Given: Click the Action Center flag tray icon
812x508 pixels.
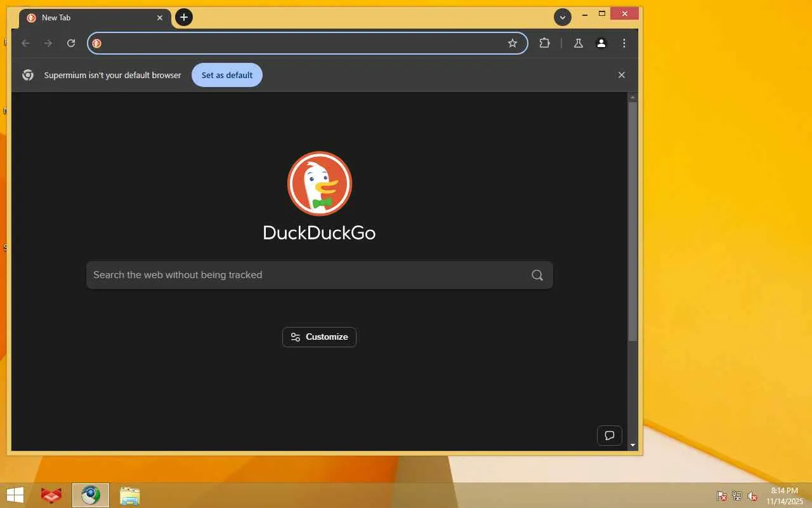Looking at the screenshot, I should [x=722, y=496].
